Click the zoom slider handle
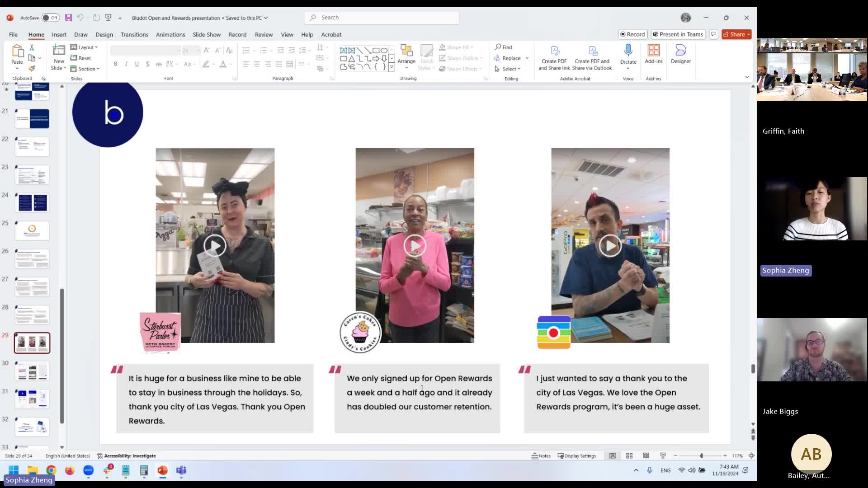 click(702, 456)
